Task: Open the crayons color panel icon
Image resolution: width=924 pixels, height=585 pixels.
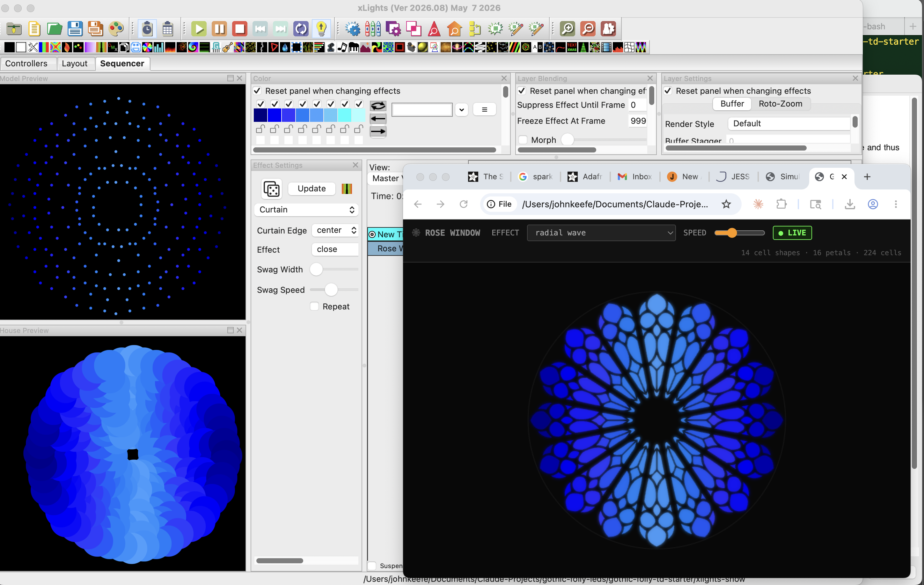Action: pyautogui.click(x=373, y=29)
